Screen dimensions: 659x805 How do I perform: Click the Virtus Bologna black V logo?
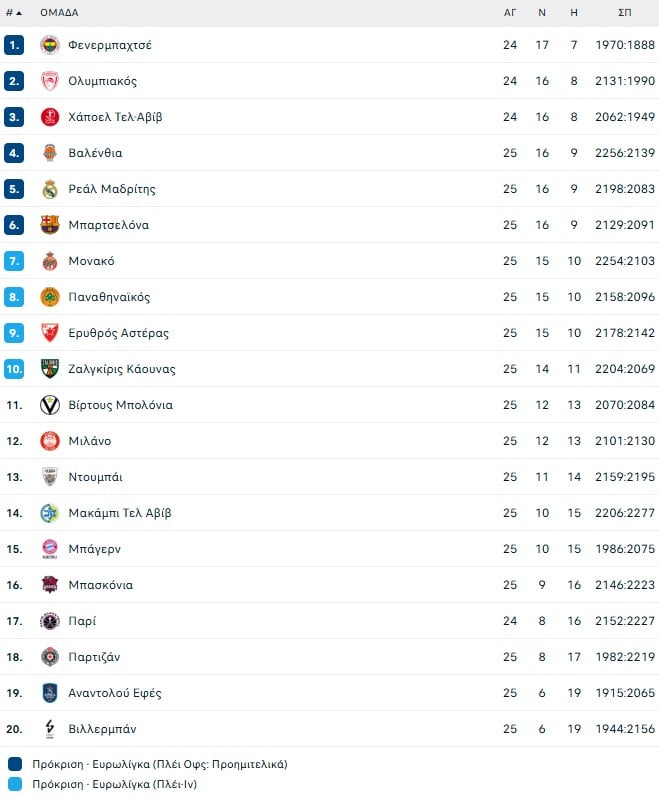click(50, 405)
